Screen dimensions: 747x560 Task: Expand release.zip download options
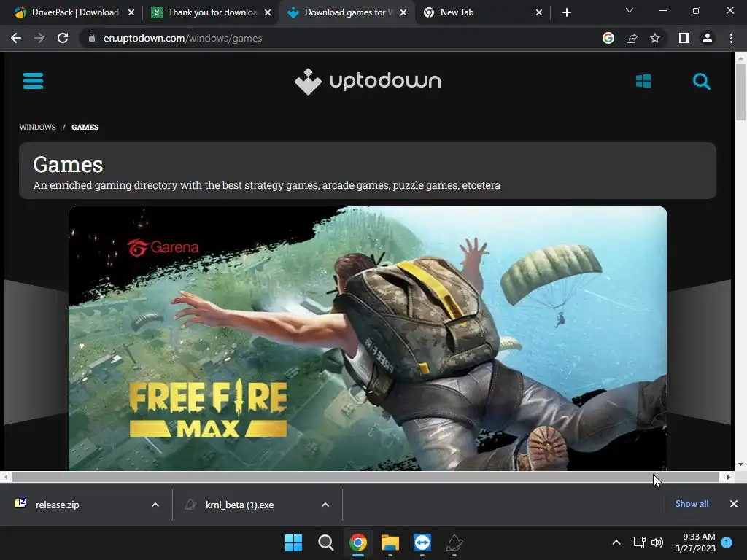pos(155,505)
